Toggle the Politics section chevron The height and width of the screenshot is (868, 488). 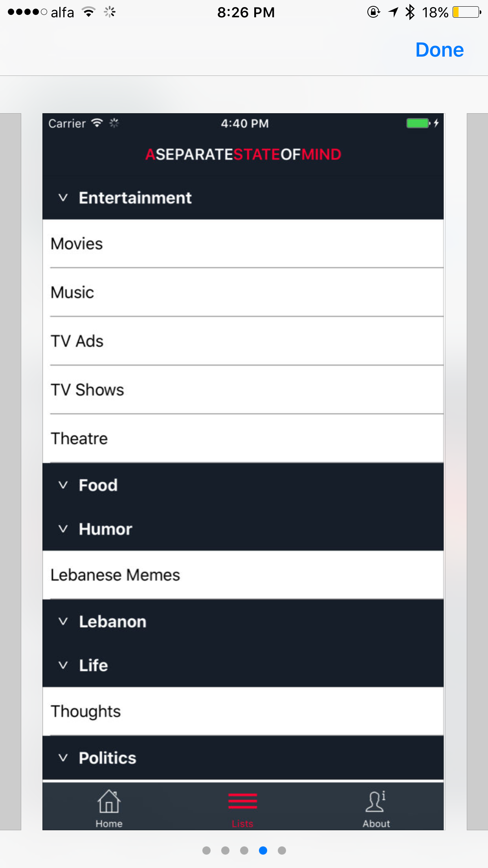coord(63,758)
